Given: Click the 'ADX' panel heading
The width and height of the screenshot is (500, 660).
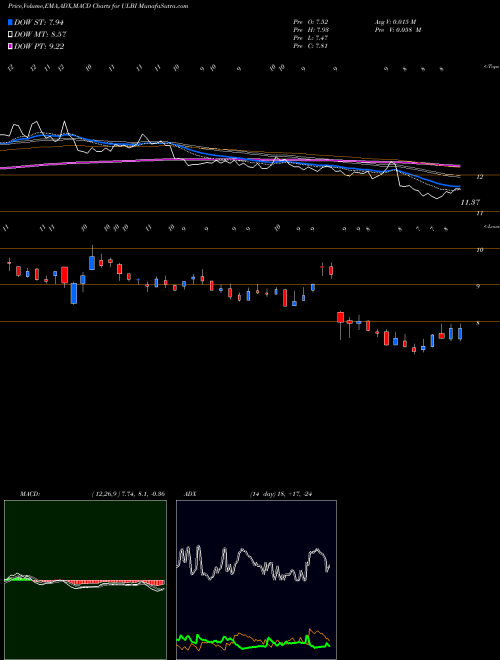Looking at the screenshot, I should [x=190, y=494].
